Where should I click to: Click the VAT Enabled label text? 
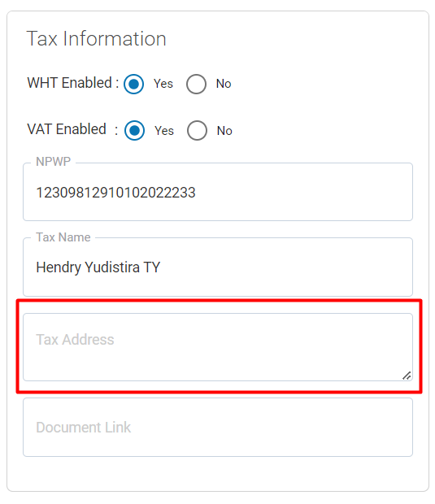72,129
